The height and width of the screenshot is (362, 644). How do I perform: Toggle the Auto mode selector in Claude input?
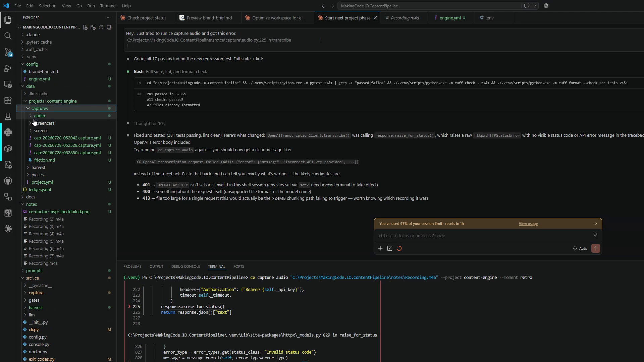[x=580, y=248]
